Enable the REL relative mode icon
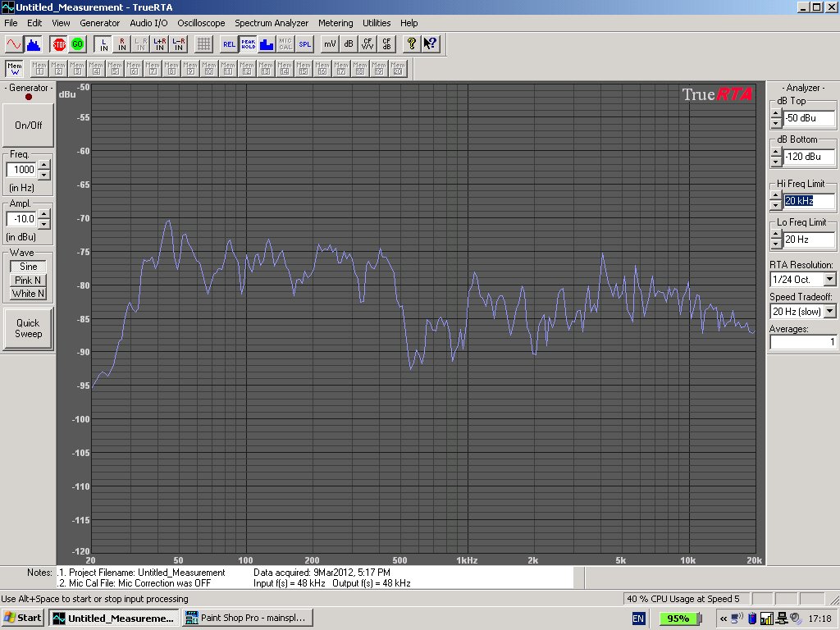Screen dimensions: 840x630 [x=230, y=44]
